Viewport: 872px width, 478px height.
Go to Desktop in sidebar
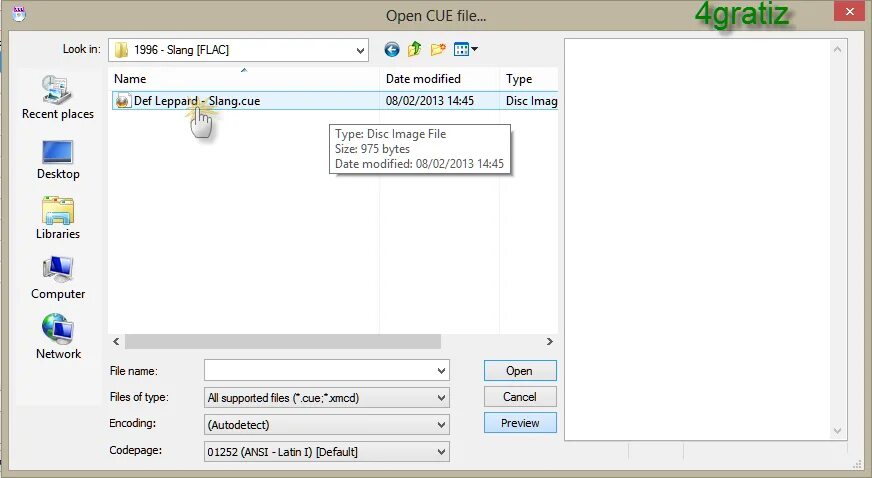(x=58, y=160)
